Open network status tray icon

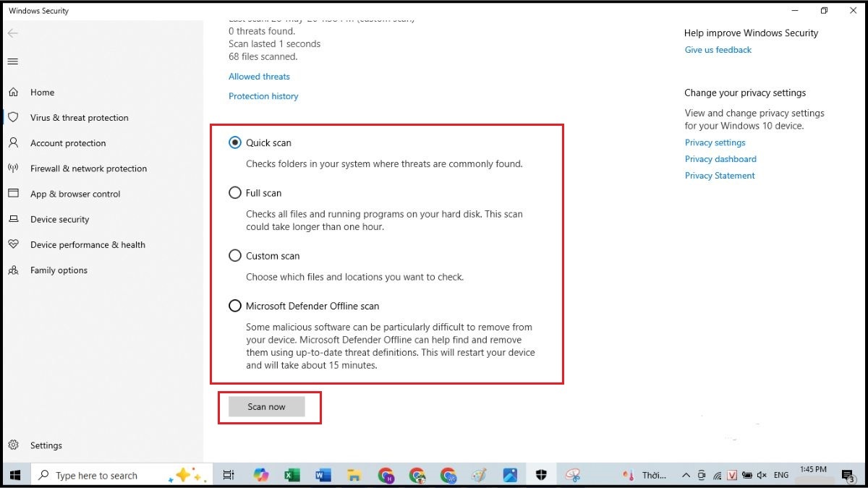(717, 475)
